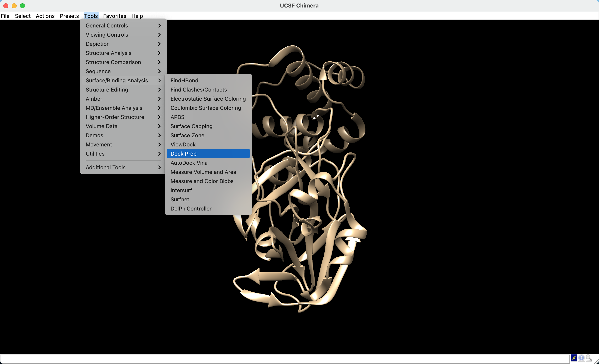Launch the Intersurf tool
The height and width of the screenshot is (364, 599).
pos(208,190)
